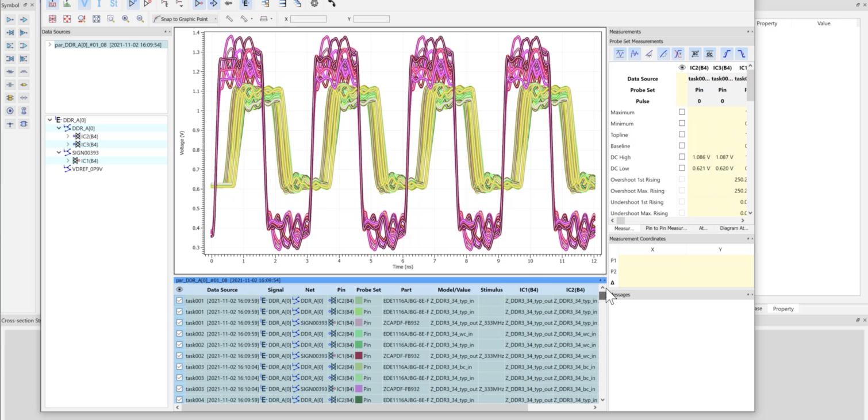Screen dimensions: 868x420
Task: Click the fit-to-view icon in waveform toolbar
Action: 96,19
